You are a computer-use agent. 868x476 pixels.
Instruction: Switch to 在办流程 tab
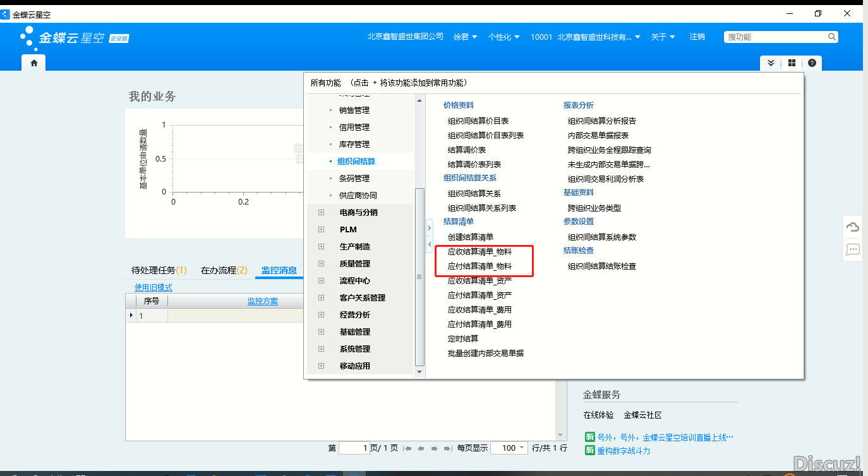click(224, 270)
